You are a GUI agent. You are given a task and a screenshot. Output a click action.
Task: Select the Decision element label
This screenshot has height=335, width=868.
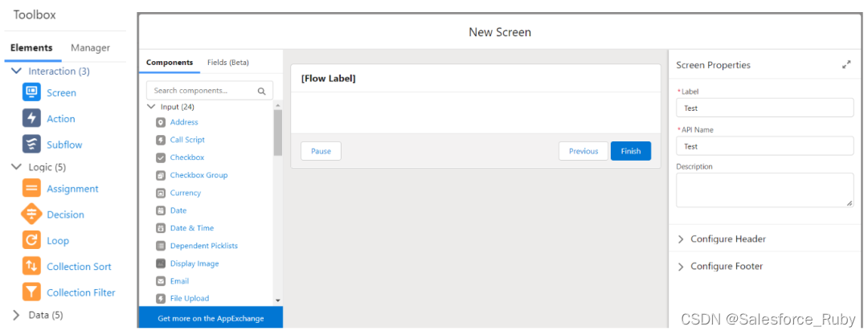(65, 214)
